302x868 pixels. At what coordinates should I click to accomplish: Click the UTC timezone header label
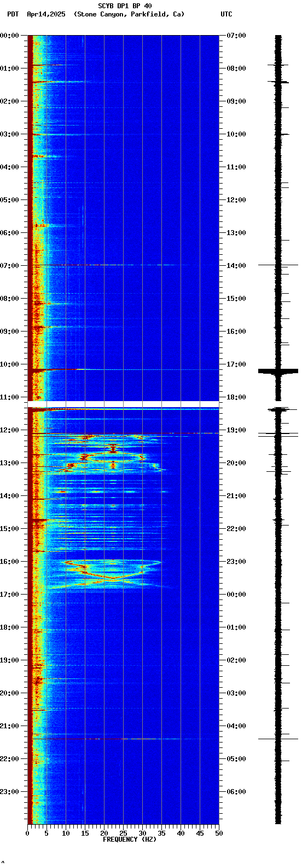(x=226, y=14)
